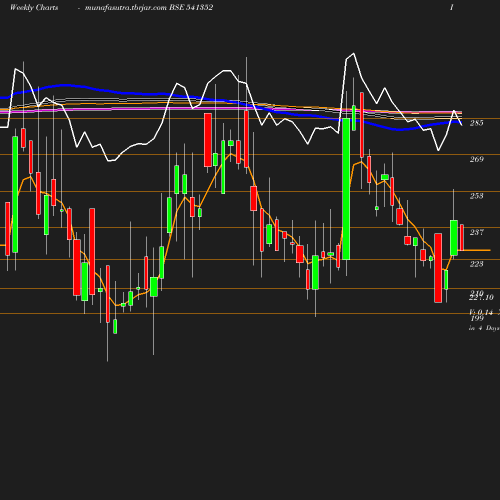Select the last red candle near 237
The image size is (500, 500).
click(462, 237)
